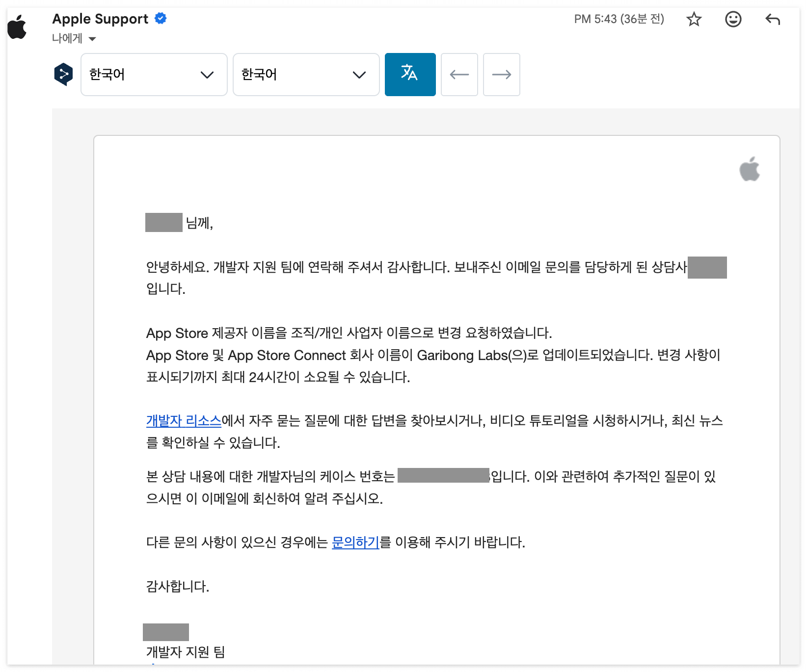The height and width of the screenshot is (672, 807).
Task: Click the greeting text 님께,
Action: coord(199,223)
